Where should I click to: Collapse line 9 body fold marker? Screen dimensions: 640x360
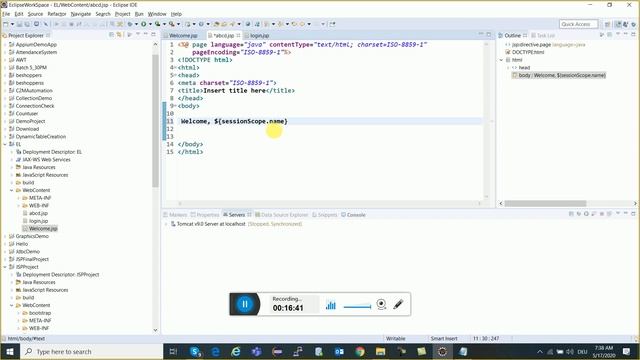[x=175, y=106]
